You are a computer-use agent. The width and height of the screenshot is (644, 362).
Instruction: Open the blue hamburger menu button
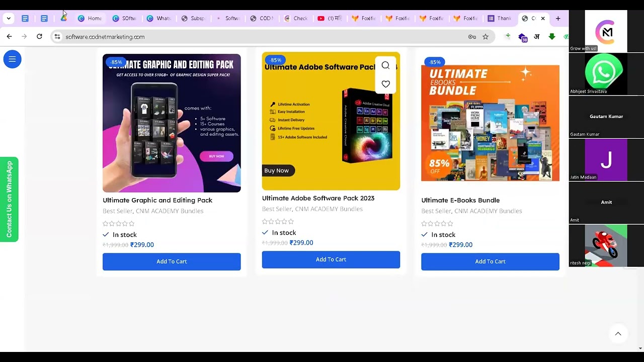(x=12, y=59)
